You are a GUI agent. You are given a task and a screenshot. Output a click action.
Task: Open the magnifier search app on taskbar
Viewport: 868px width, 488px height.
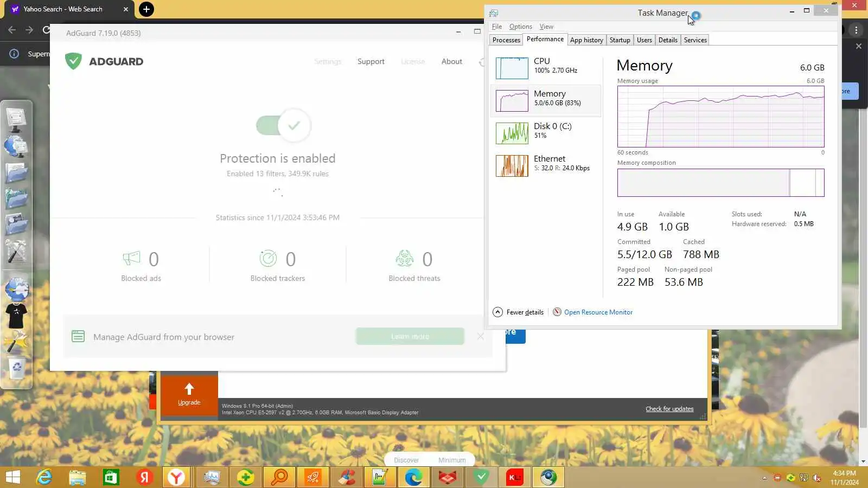click(x=279, y=477)
